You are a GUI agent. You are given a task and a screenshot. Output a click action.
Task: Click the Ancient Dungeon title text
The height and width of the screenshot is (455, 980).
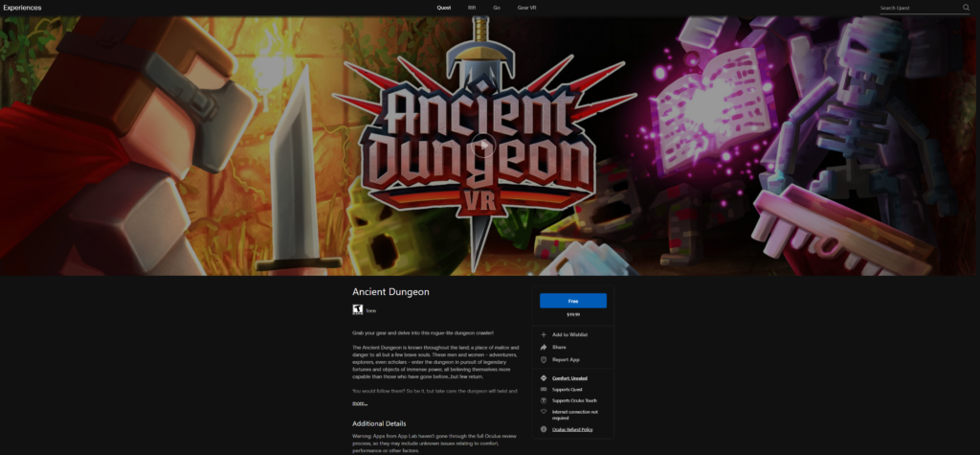[x=390, y=291]
